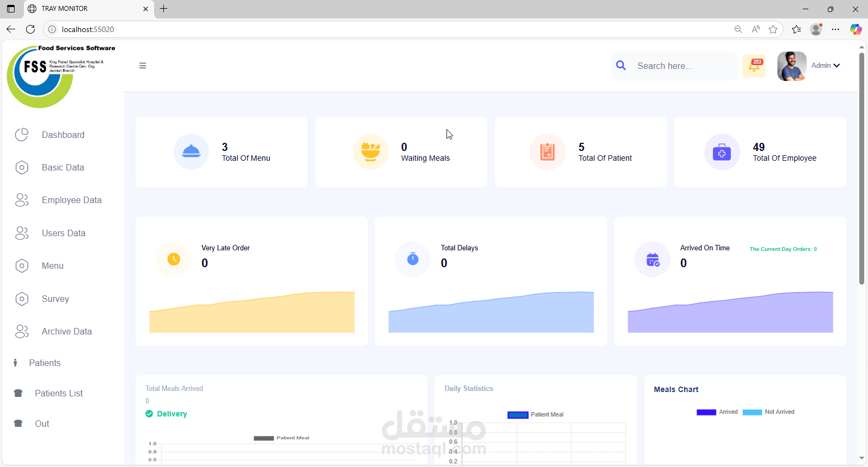Viewport: 868px width, 467px height.
Task: Click the Survey hexagon icon
Action: (x=22, y=299)
